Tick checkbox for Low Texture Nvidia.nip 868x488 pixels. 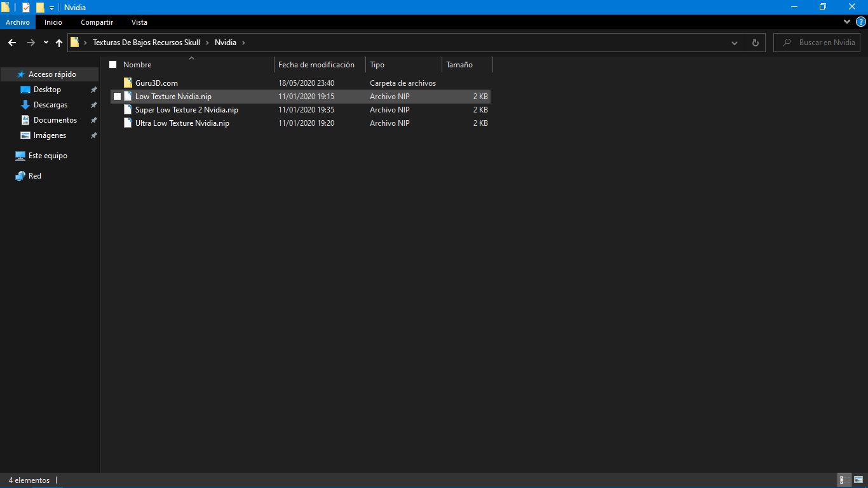coord(117,97)
